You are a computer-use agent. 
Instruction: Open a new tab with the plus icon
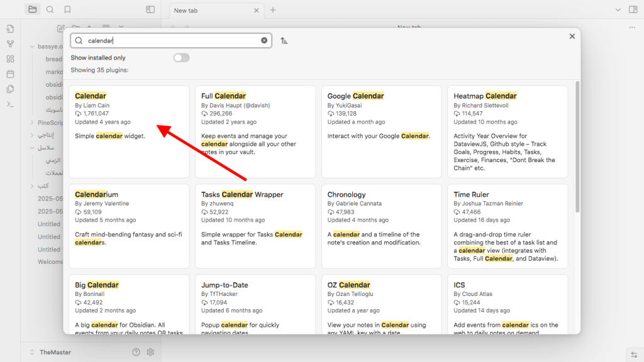coord(273,10)
